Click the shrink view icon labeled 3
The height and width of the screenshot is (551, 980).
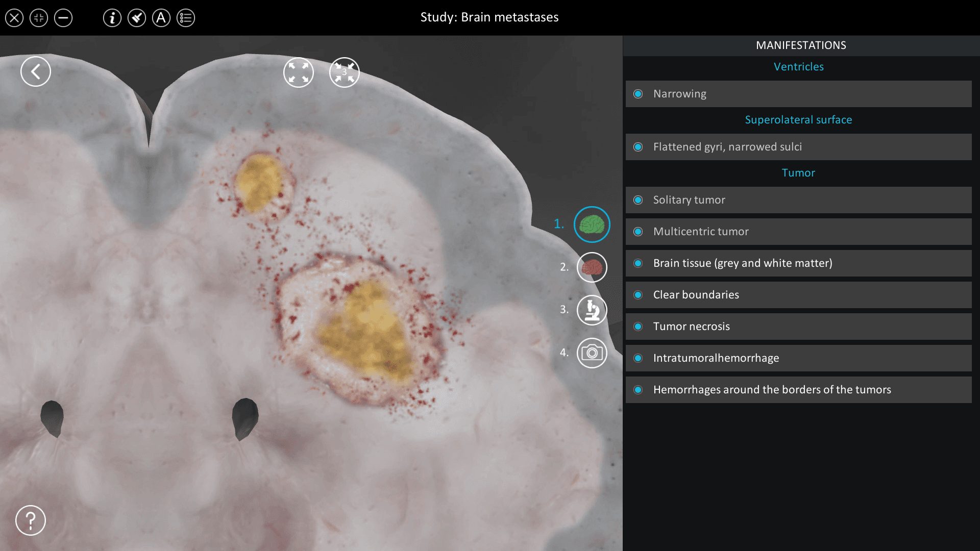pos(345,72)
